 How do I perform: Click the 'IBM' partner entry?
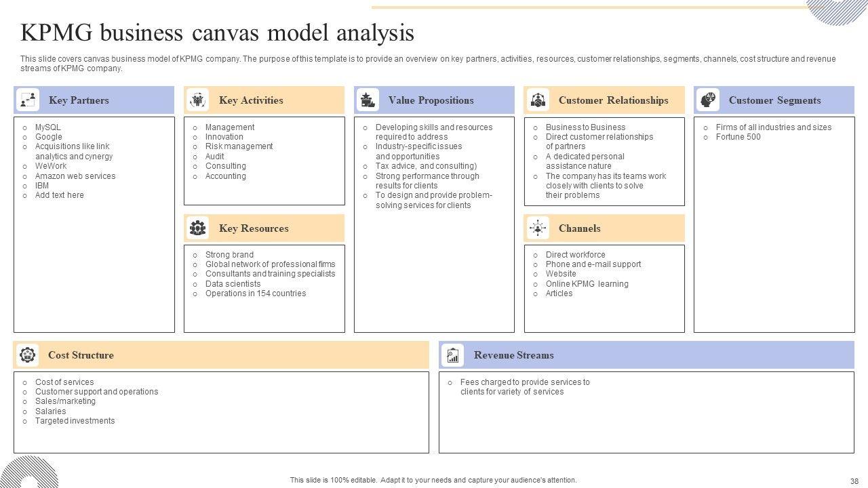tap(42, 186)
